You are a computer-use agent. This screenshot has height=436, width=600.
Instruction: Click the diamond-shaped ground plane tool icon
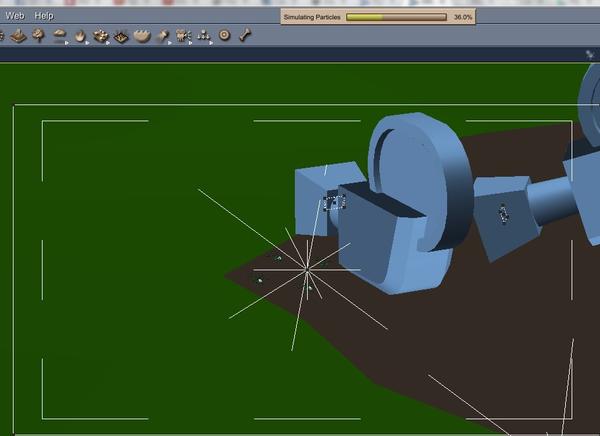coord(121,36)
